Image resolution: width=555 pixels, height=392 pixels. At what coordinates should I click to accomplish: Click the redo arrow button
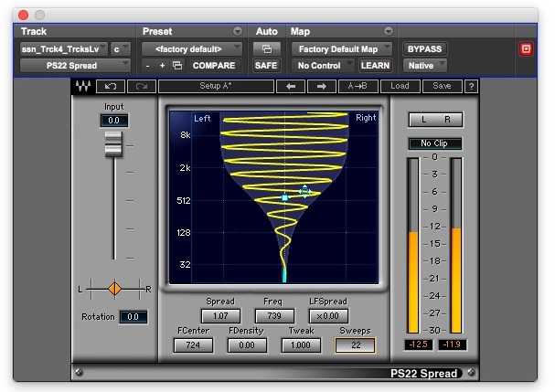(x=141, y=86)
